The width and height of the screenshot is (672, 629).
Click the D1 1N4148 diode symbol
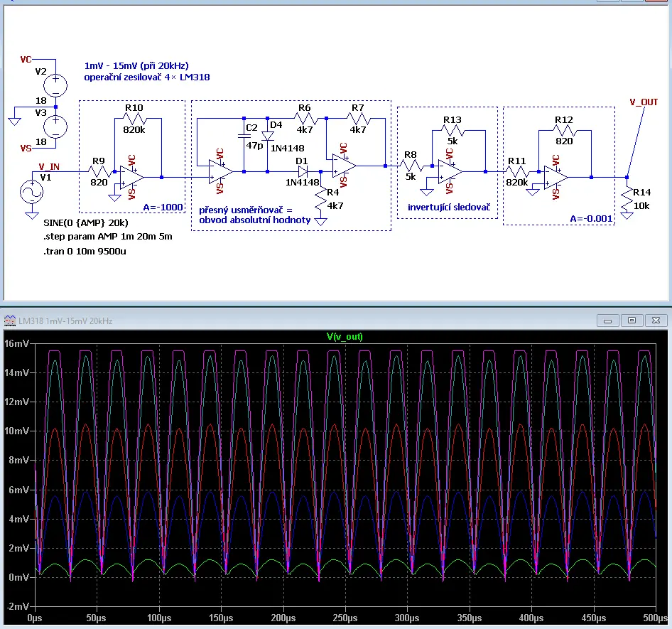point(303,171)
